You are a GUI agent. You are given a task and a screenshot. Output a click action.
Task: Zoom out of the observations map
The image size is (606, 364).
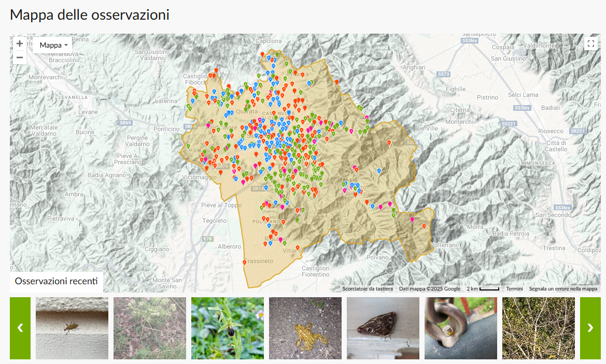point(20,57)
